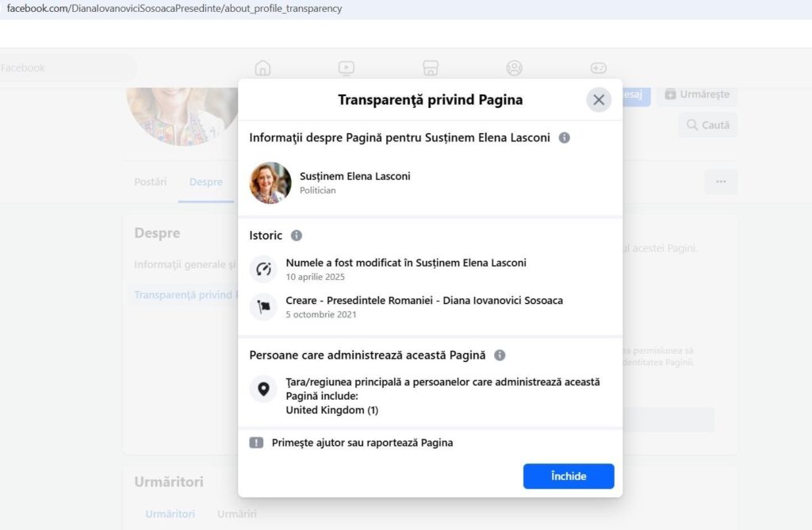Select Transparență privind sidebar item
This screenshot has height=530, width=812.
tap(184, 295)
